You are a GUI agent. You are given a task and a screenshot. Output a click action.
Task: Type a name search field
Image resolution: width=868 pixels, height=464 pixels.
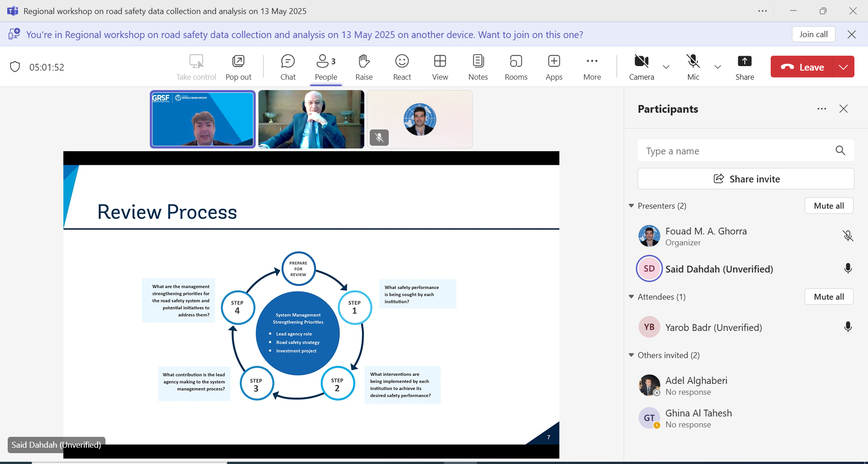745,151
